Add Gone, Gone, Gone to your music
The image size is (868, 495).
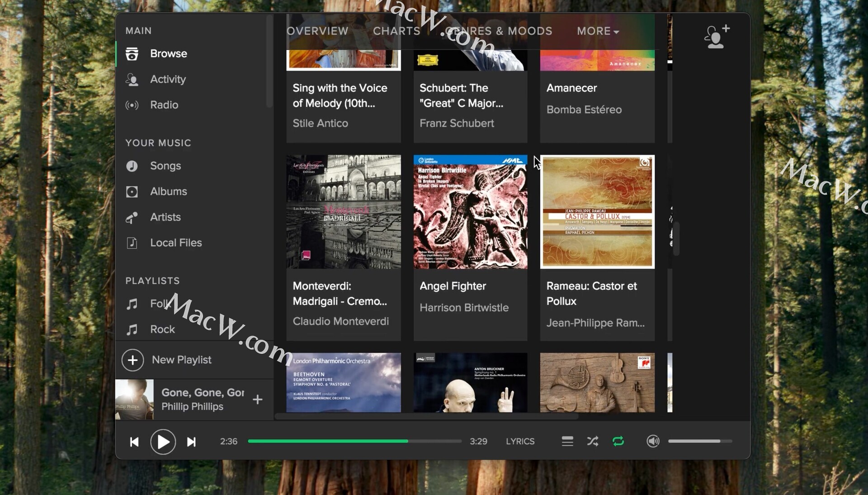(x=257, y=400)
